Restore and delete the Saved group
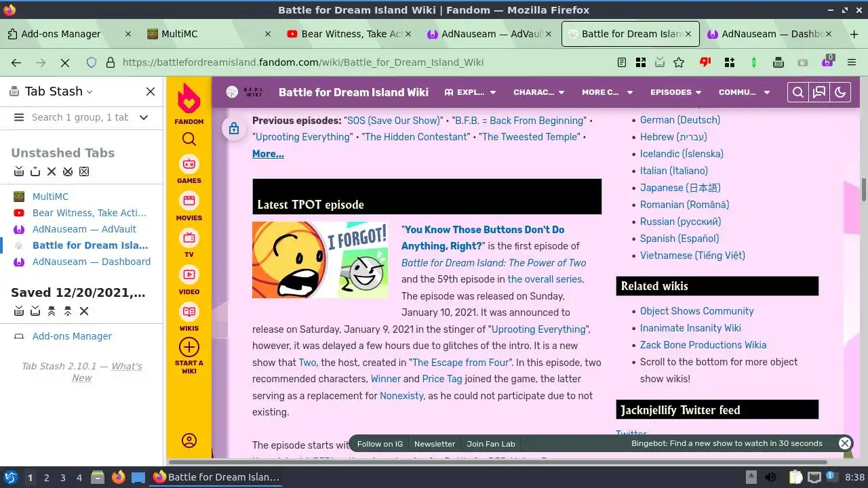Image resolution: width=868 pixels, height=488 pixels. click(x=68, y=311)
